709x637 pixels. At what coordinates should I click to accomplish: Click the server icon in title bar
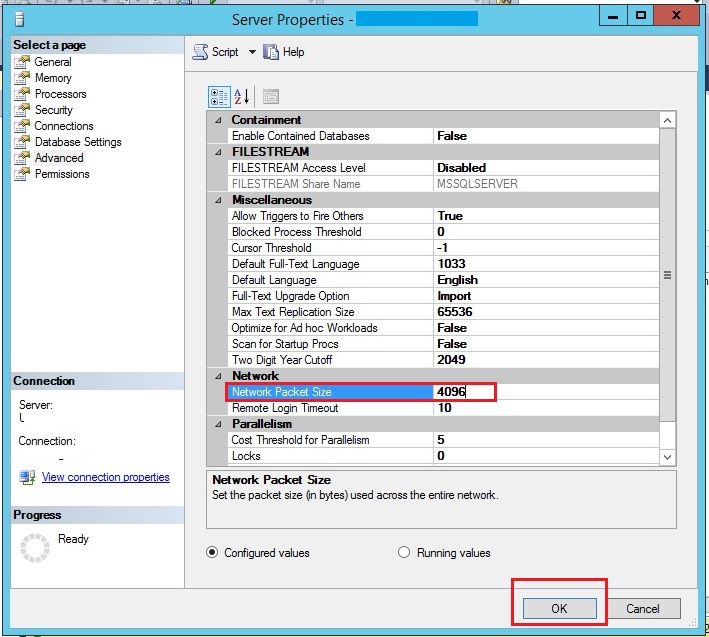click(x=19, y=20)
